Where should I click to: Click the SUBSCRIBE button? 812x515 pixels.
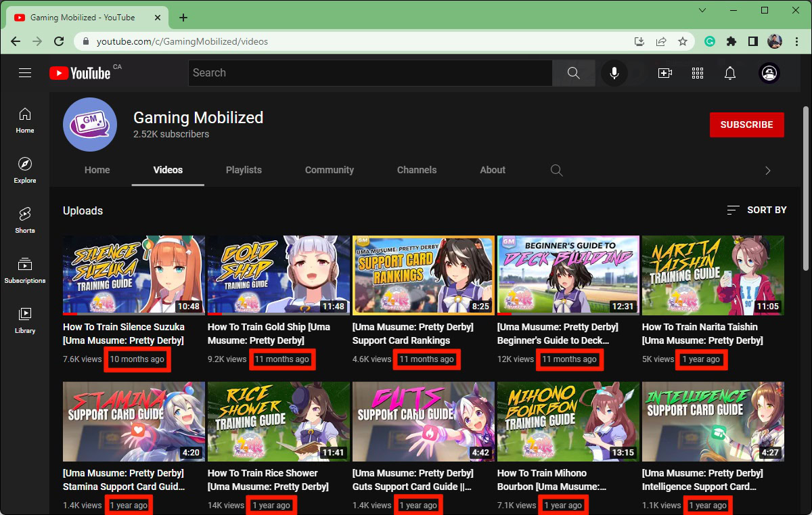[x=747, y=125]
